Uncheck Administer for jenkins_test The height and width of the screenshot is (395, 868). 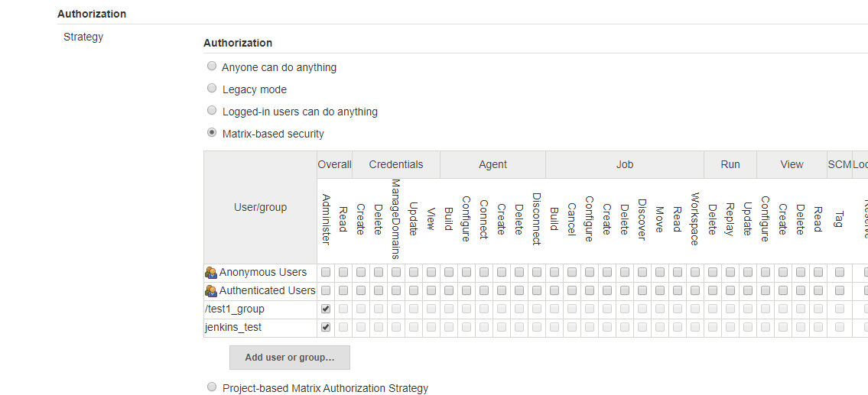tap(326, 327)
